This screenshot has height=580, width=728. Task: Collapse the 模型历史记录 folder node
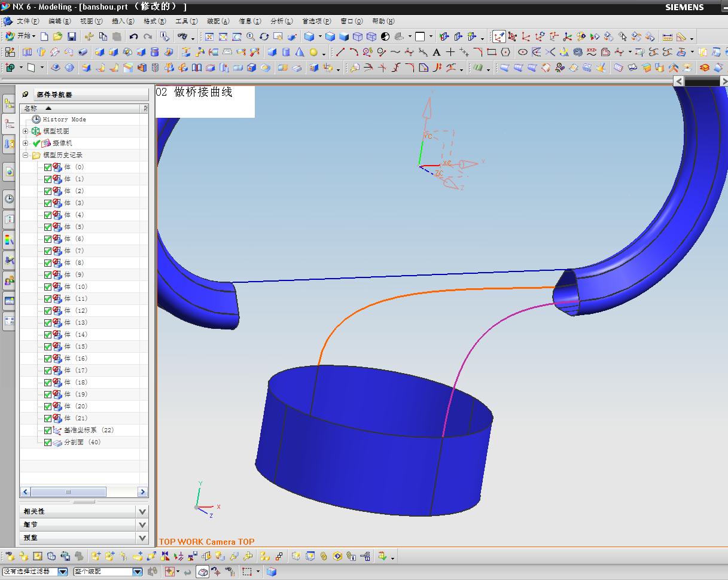26,155
